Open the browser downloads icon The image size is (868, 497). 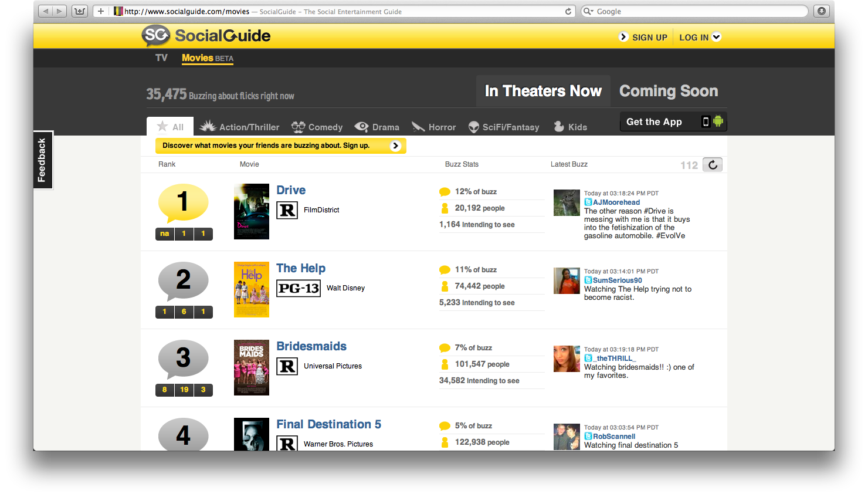click(822, 11)
